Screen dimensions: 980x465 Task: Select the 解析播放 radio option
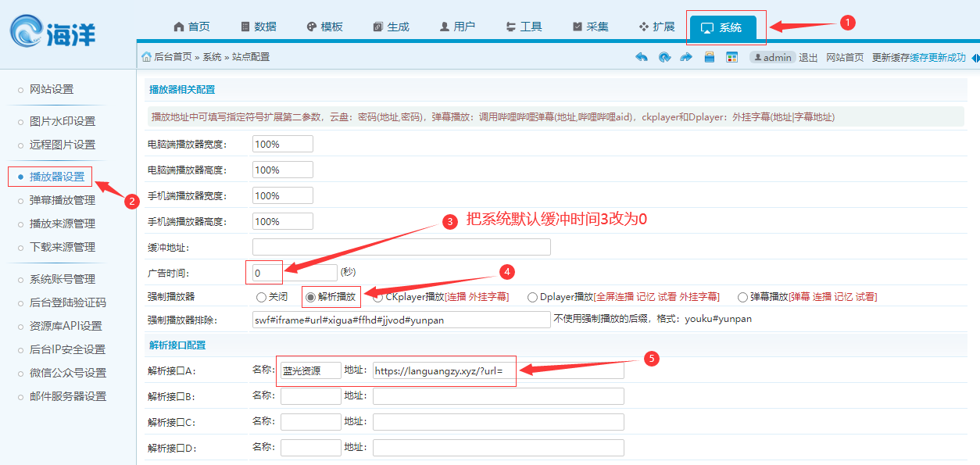click(x=311, y=297)
